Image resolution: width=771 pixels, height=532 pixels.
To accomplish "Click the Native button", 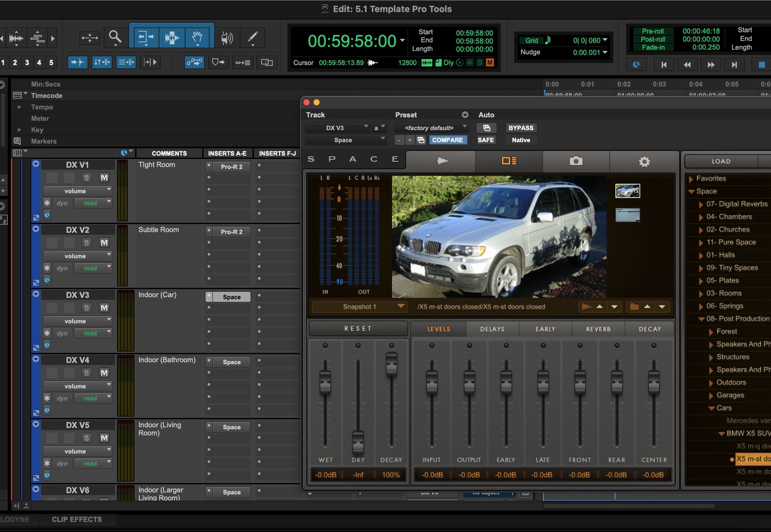I will click(x=521, y=140).
